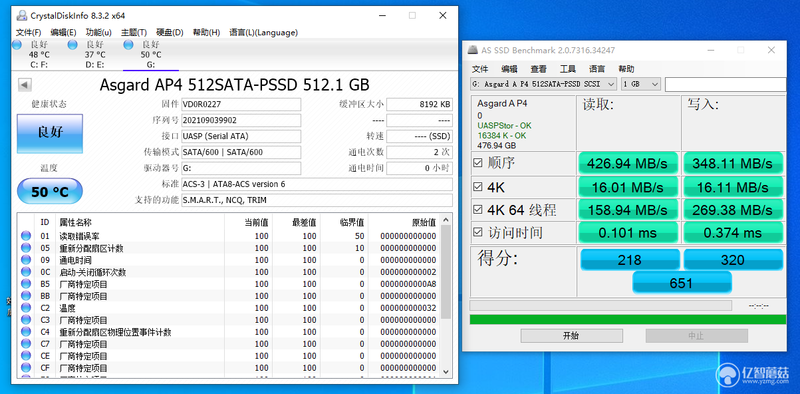
Task: Click the AS SSD Benchmark title bar icon
Action: click(x=473, y=50)
